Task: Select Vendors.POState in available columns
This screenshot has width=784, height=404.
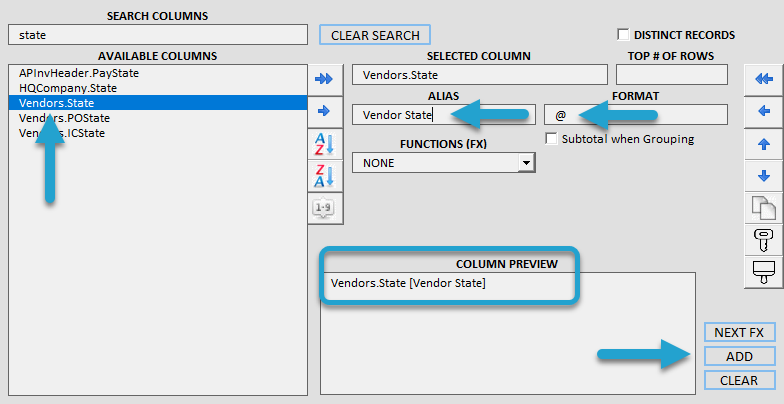Action: [158, 118]
